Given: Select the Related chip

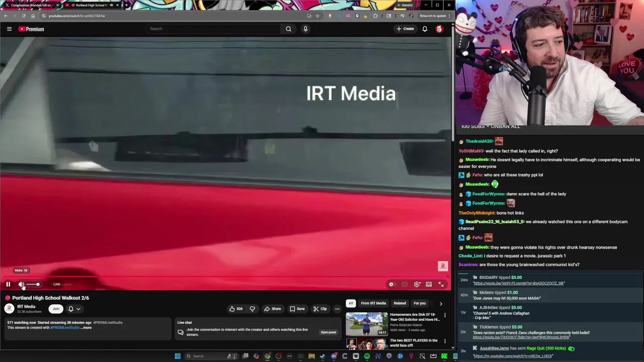Looking at the screenshot, I should pyautogui.click(x=399, y=303).
